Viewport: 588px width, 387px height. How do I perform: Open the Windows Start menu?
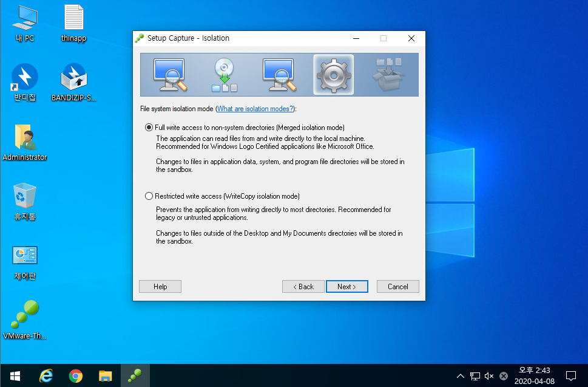pyautogui.click(x=15, y=375)
